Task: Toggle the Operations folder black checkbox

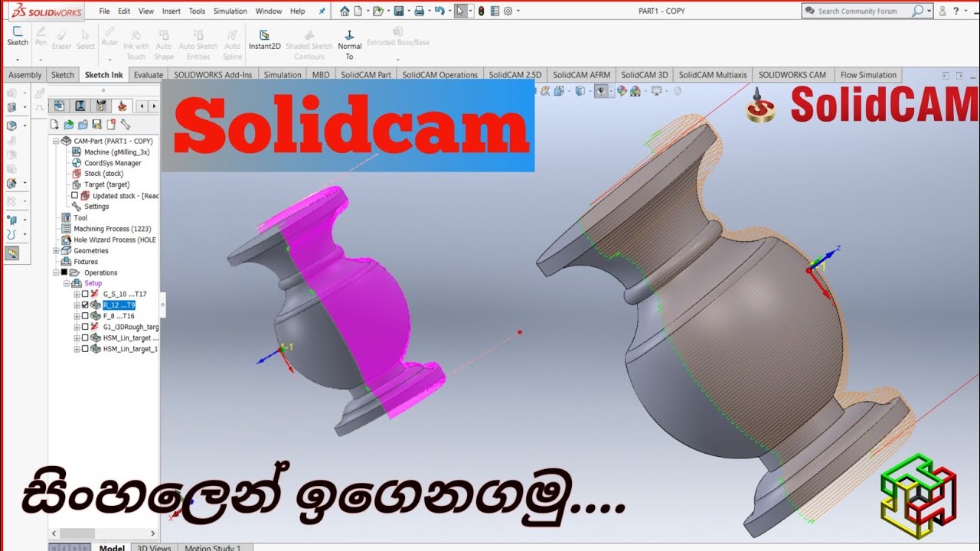Action: pos(64,272)
